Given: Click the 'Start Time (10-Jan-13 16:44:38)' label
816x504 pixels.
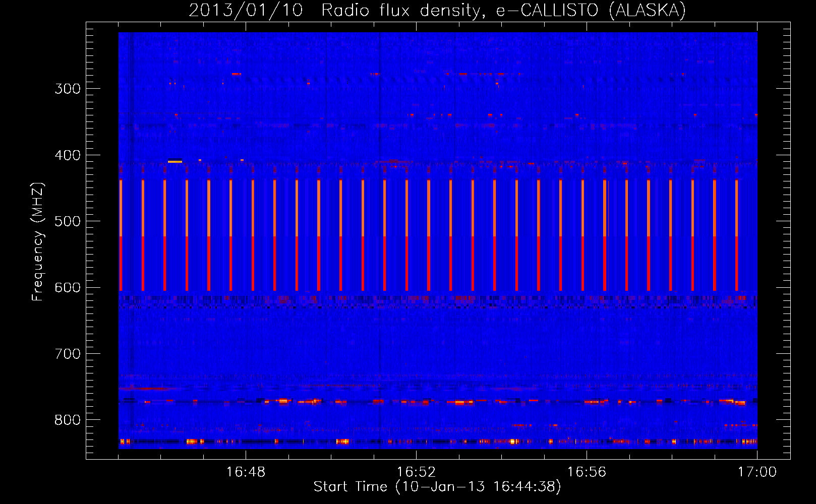Looking at the screenshot, I should pyautogui.click(x=437, y=487).
